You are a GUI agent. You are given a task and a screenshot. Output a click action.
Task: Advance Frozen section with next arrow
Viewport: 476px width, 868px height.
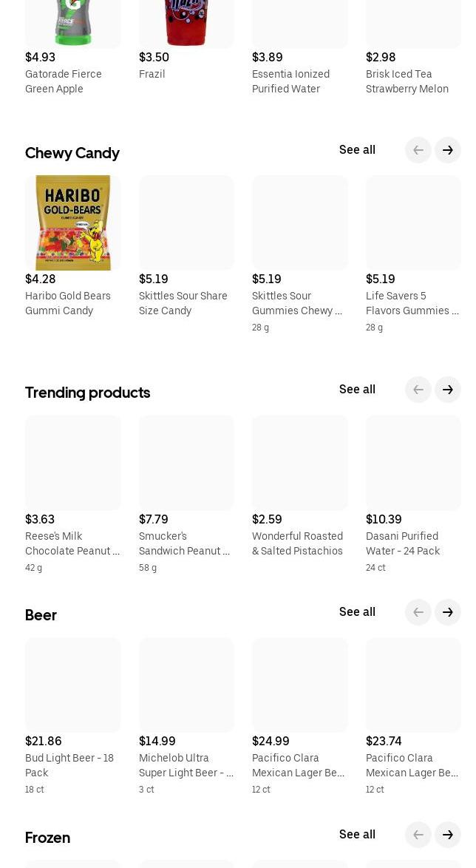(x=447, y=835)
